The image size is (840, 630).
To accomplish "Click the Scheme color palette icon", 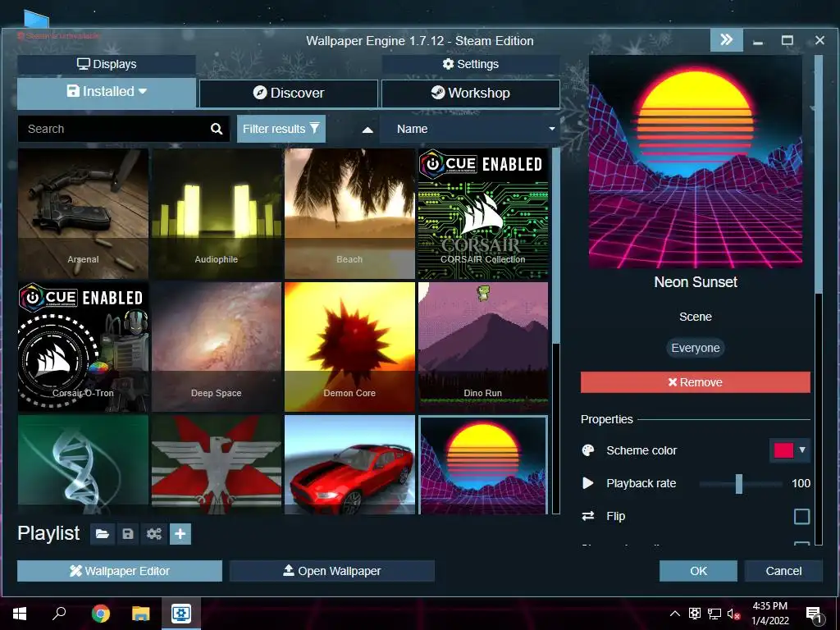I will click(x=588, y=450).
